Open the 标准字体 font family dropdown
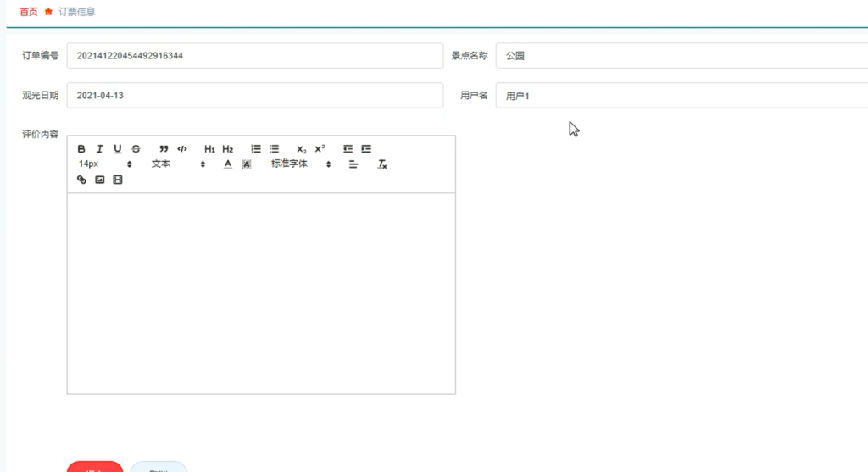The height and width of the screenshot is (472, 868). pos(301,164)
